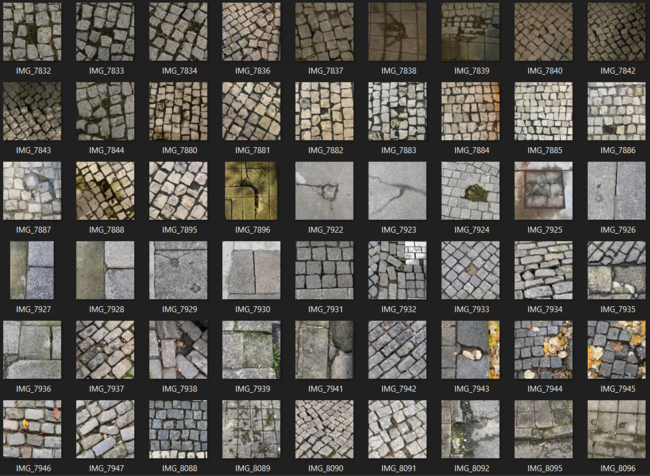
Task: Open the IMG_7842 photo thumbnail
Action: click(x=616, y=32)
